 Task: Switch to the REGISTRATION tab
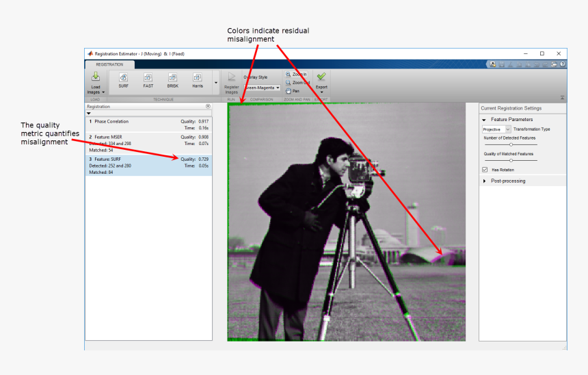(109, 64)
